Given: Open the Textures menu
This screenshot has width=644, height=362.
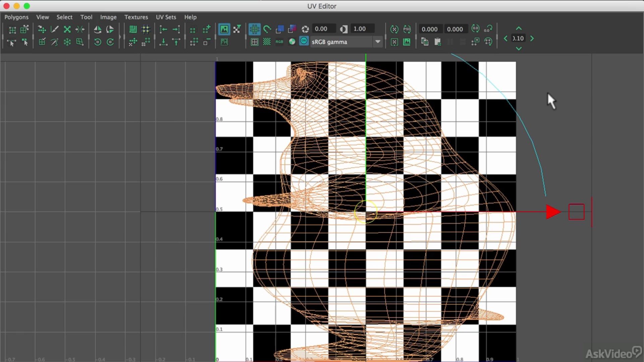Looking at the screenshot, I should [x=136, y=17].
